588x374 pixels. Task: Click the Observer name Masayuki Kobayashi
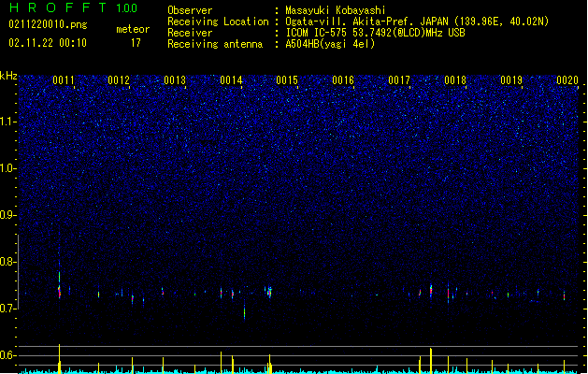336,10
